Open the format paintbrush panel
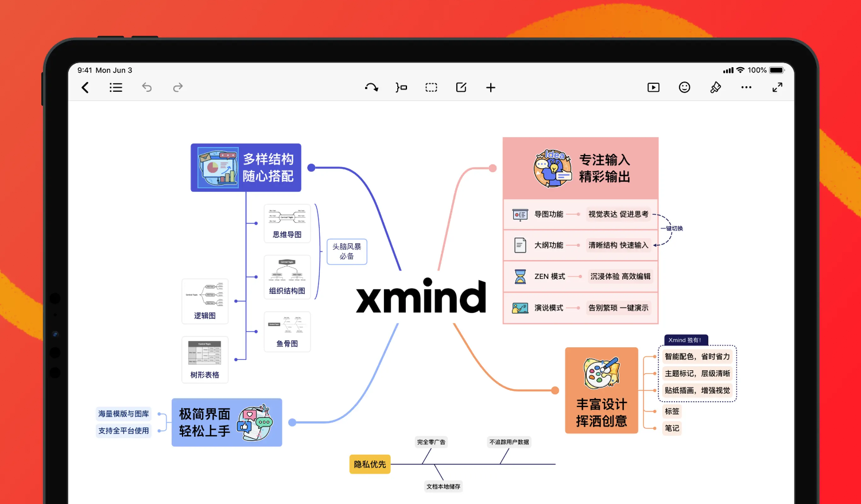This screenshot has width=861, height=504. (715, 87)
